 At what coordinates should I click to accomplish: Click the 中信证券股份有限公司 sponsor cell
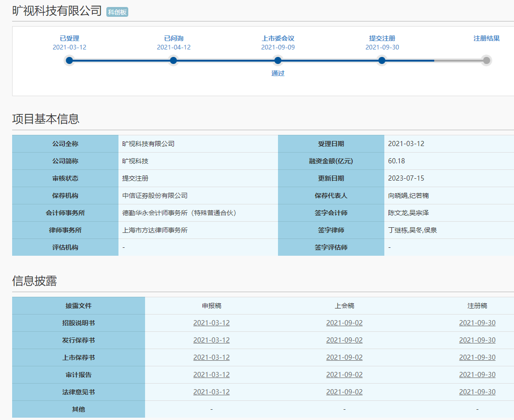(155, 196)
